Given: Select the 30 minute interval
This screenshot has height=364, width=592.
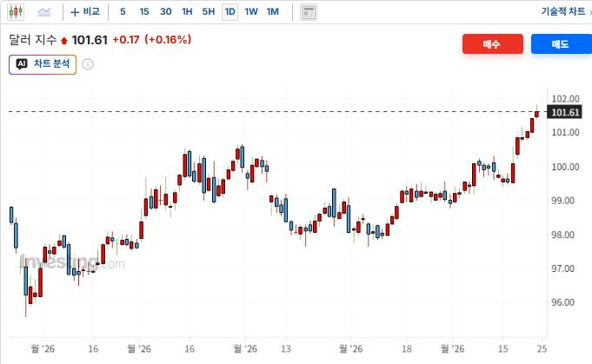Looking at the screenshot, I should [x=166, y=12].
